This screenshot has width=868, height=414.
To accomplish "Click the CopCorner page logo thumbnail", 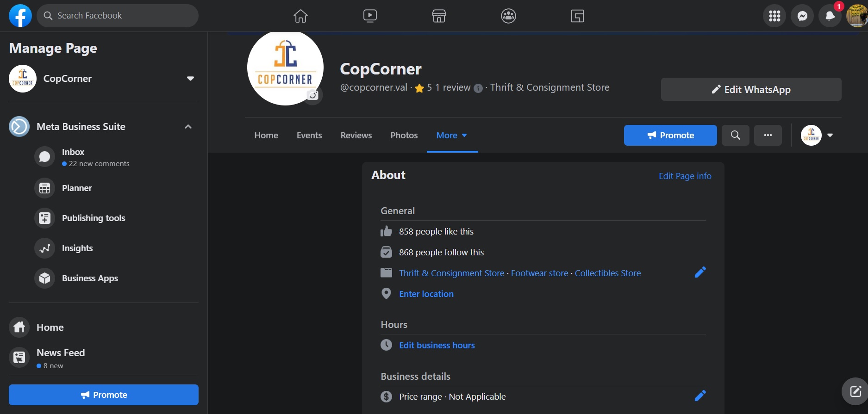I will pyautogui.click(x=22, y=79).
